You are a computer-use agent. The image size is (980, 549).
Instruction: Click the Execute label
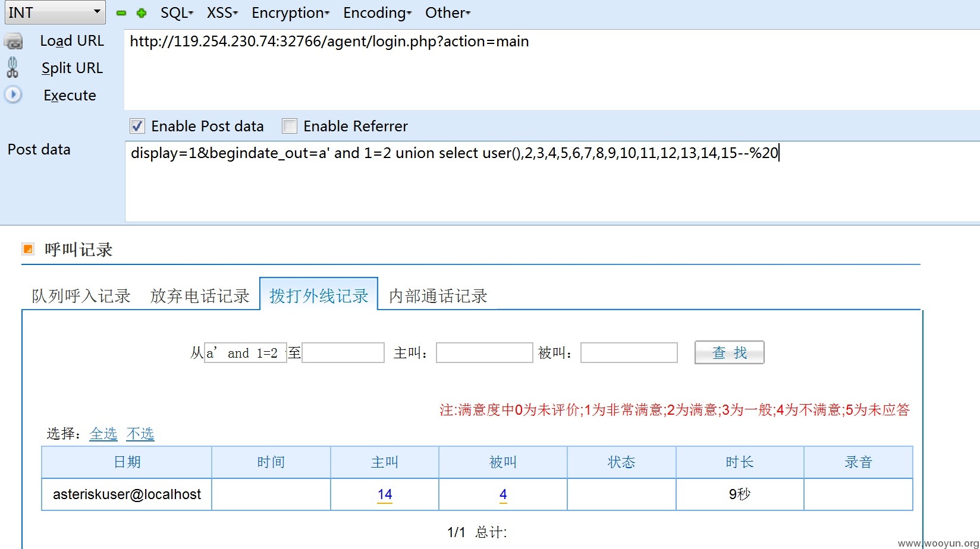[70, 96]
